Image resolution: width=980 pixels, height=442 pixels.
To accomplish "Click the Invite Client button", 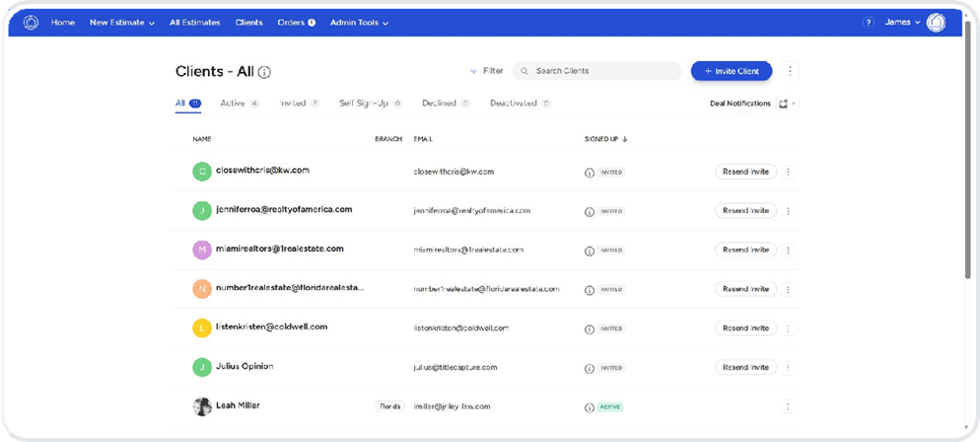I will pyautogui.click(x=732, y=71).
